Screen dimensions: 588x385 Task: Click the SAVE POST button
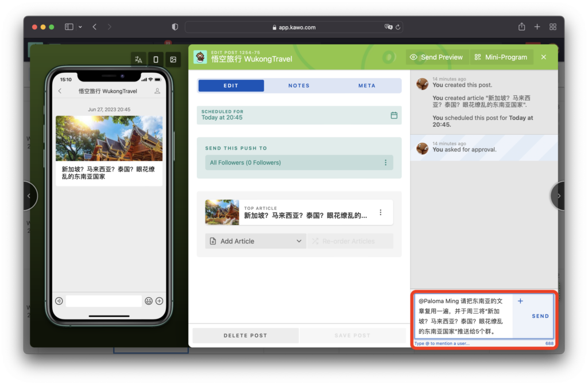[x=353, y=336]
